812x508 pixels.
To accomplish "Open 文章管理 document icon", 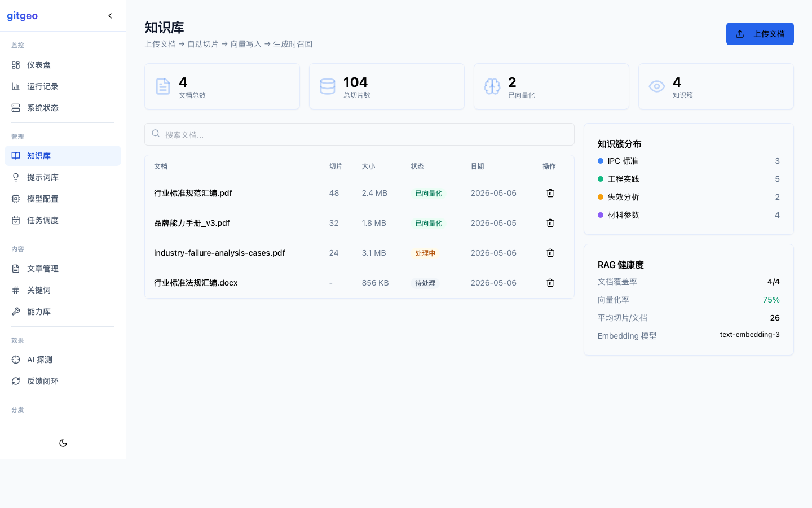I will [16, 269].
